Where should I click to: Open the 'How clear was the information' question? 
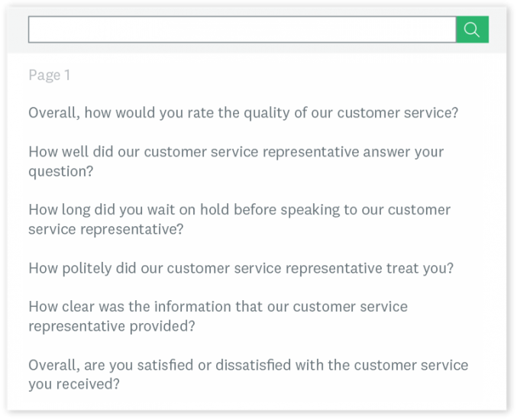(x=218, y=316)
